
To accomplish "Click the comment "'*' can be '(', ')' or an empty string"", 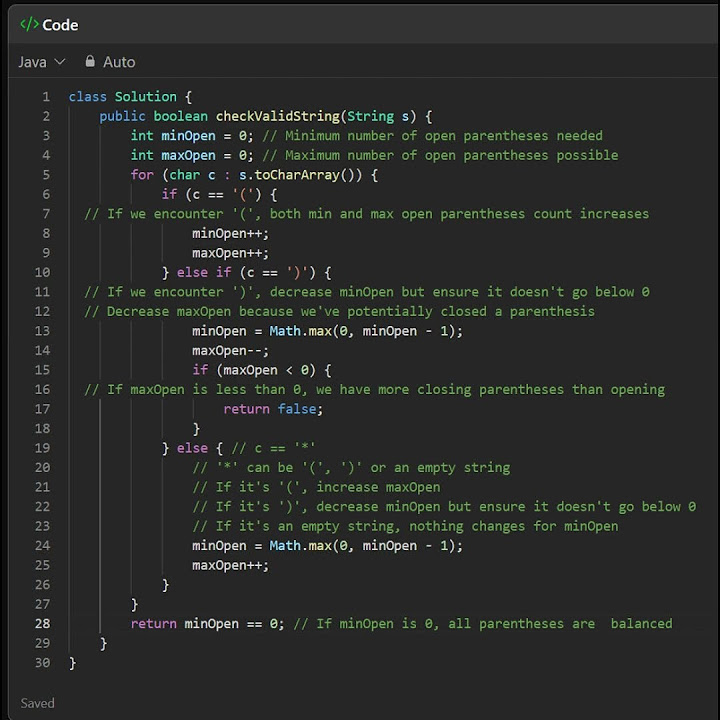I will pyautogui.click(x=351, y=467).
